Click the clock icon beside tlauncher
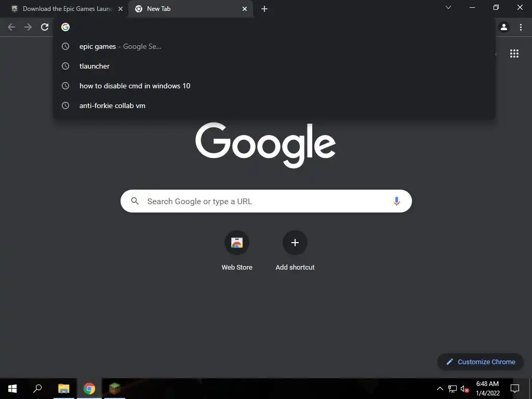The height and width of the screenshot is (399, 532). tap(65, 66)
